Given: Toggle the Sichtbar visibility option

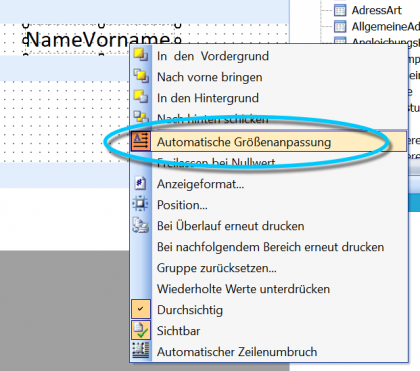Looking at the screenshot, I should click(141, 330).
